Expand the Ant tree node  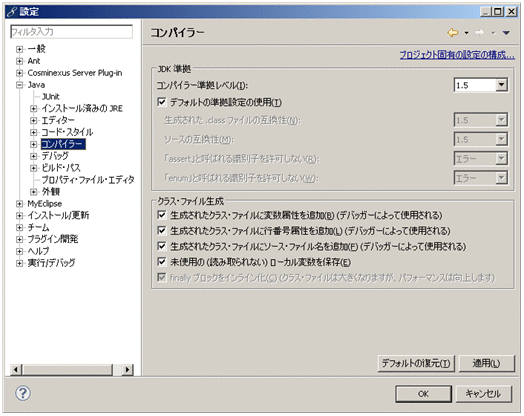click(x=20, y=61)
